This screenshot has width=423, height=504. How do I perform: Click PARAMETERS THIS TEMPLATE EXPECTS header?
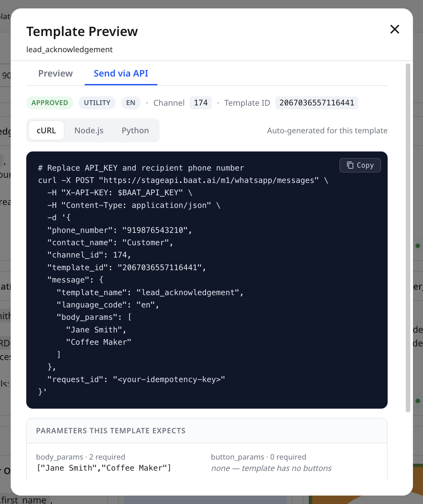[x=111, y=431]
